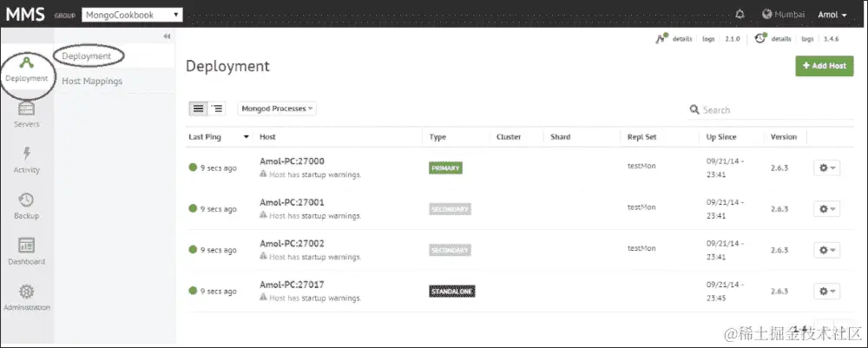Click the green status dot for Amol-PC:27000

(x=193, y=167)
